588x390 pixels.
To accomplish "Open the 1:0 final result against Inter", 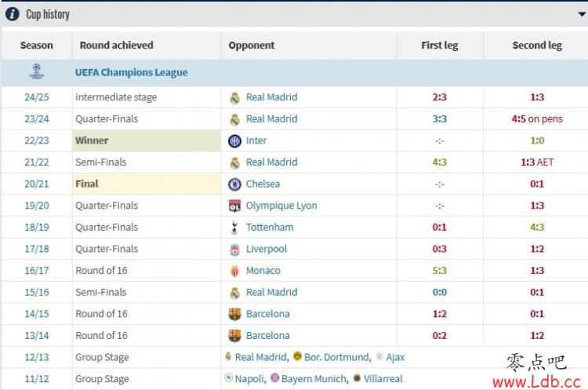I will coord(537,140).
